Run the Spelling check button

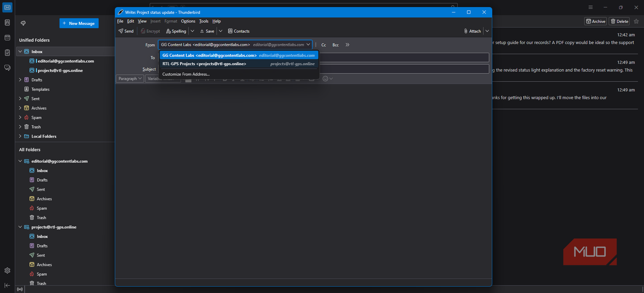(x=176, y=31)
